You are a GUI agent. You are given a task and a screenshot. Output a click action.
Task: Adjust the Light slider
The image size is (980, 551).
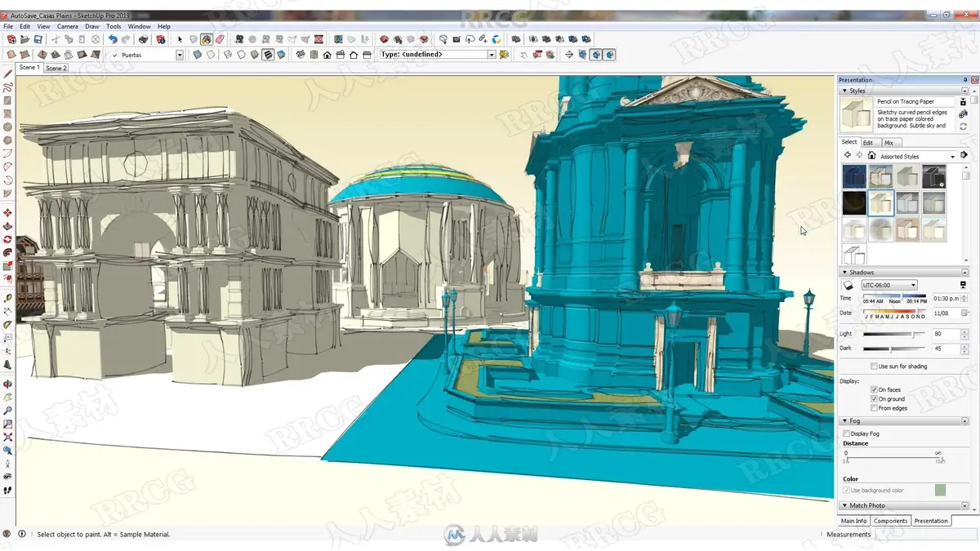tap(912, 334)
